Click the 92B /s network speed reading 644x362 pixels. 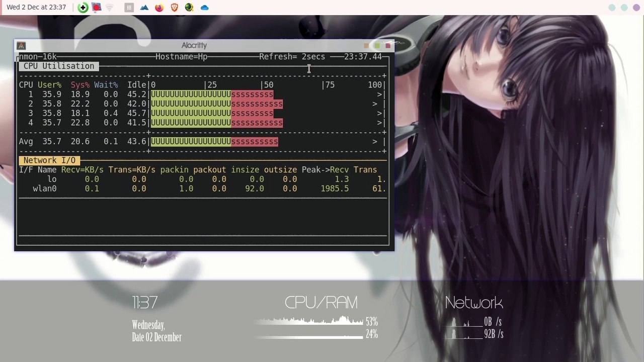494,334
